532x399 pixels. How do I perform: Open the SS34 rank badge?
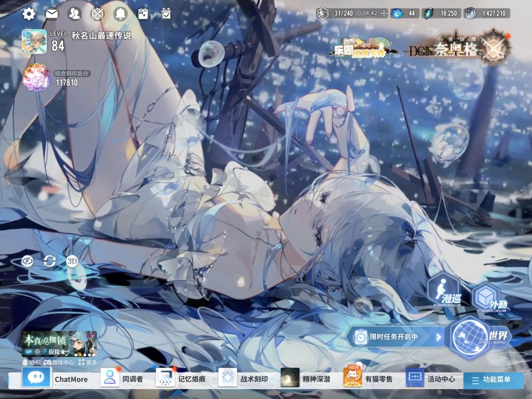coord(36,77)
